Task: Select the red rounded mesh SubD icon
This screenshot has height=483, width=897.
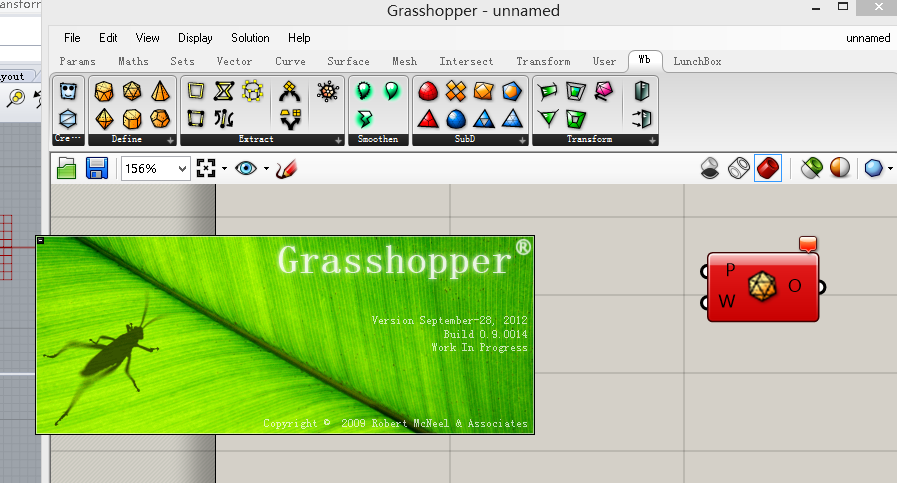Action: click(428, 91)
